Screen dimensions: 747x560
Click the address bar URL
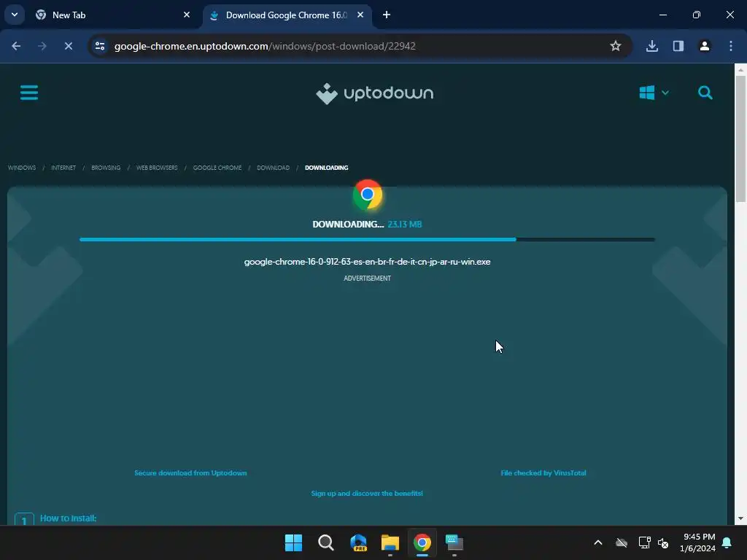pos(265,46)
